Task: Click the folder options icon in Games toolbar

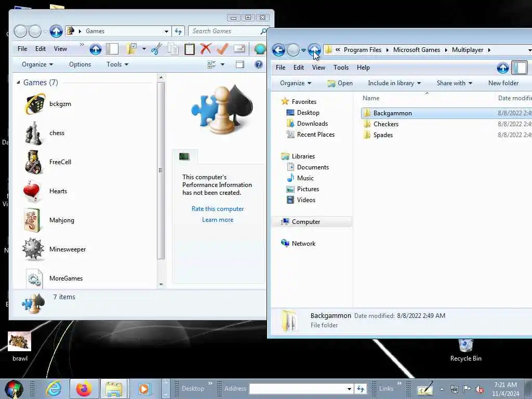Action: click(x=131, y=49)
